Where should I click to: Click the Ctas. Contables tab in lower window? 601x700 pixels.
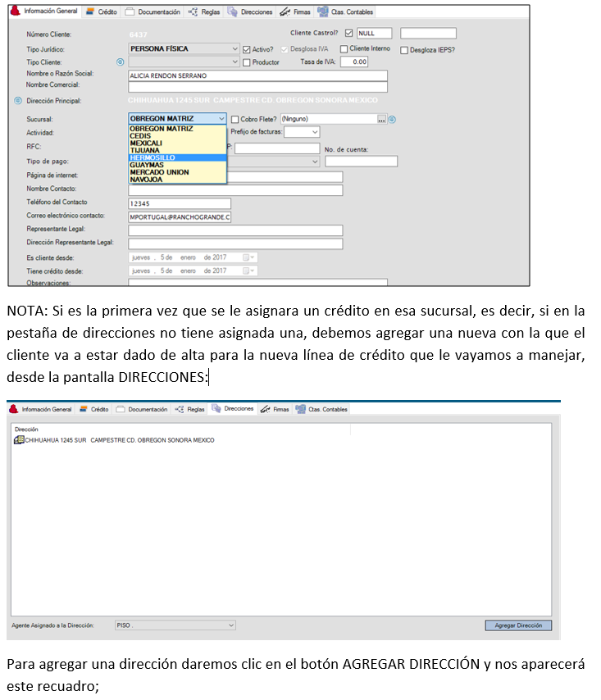point(321,409)
